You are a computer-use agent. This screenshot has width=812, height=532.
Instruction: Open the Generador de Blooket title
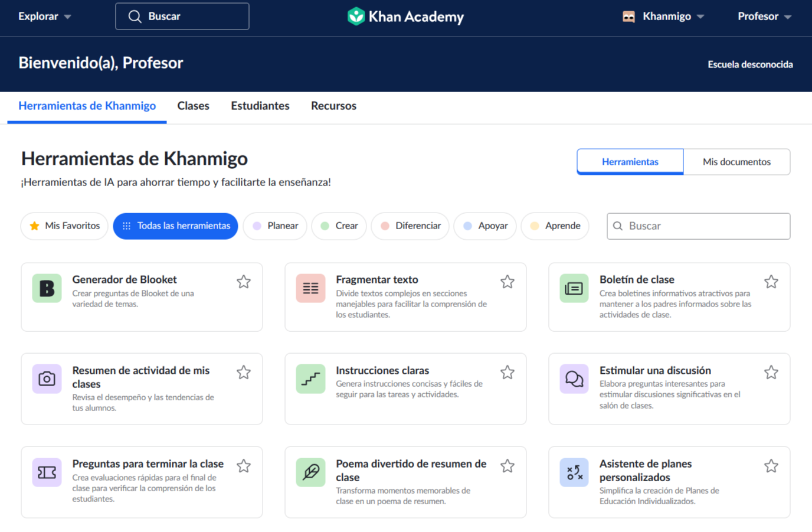click(125, 280)
